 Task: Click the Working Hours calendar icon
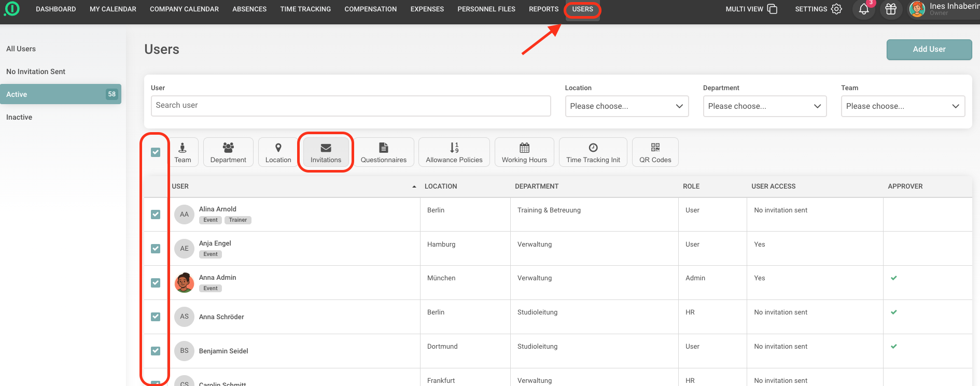pos(524,148)
